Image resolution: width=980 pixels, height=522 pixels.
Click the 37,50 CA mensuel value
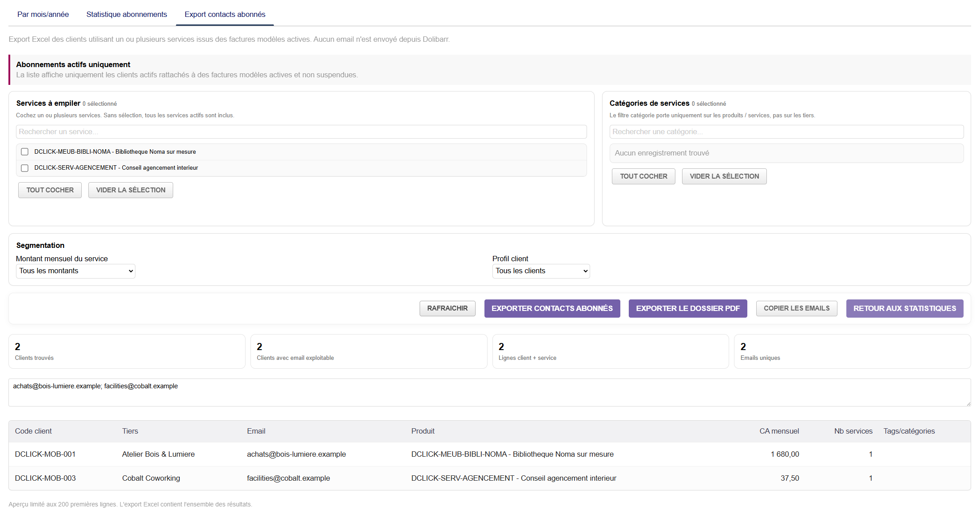coord(790,478)
